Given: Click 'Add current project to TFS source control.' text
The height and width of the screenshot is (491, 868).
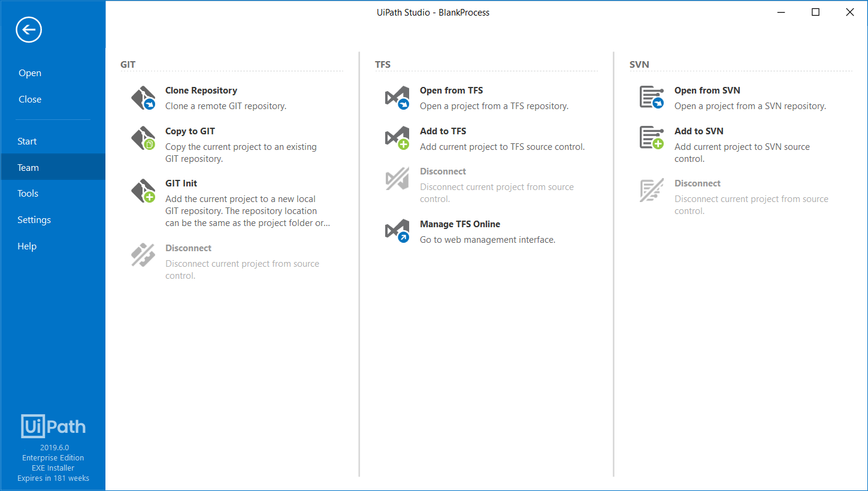Looking at the screenshot, I should 502,147.
